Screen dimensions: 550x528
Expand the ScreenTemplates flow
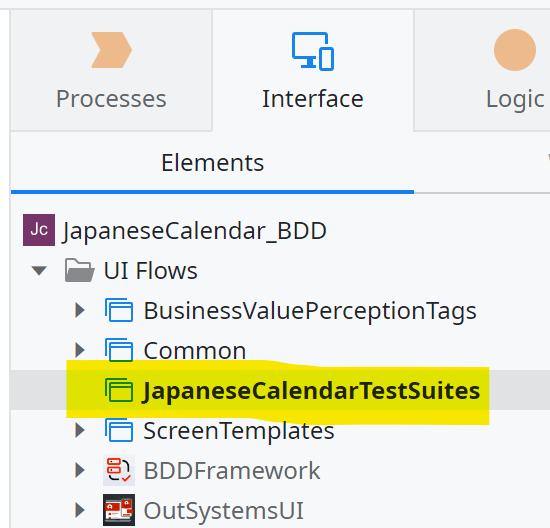click(x=80, y=430)
